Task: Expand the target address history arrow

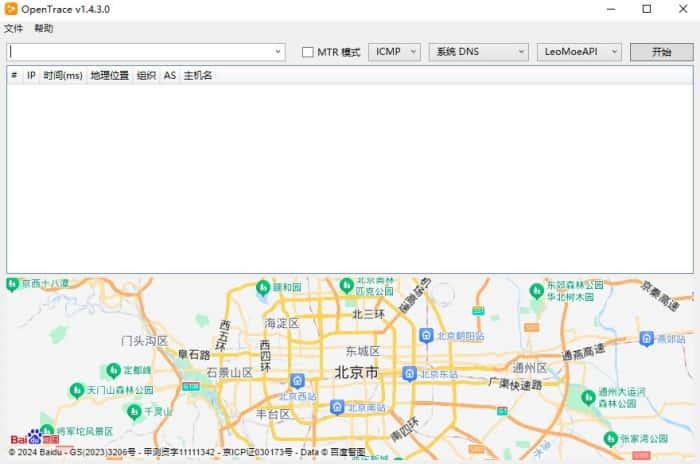Action: (x=278, y=52)
